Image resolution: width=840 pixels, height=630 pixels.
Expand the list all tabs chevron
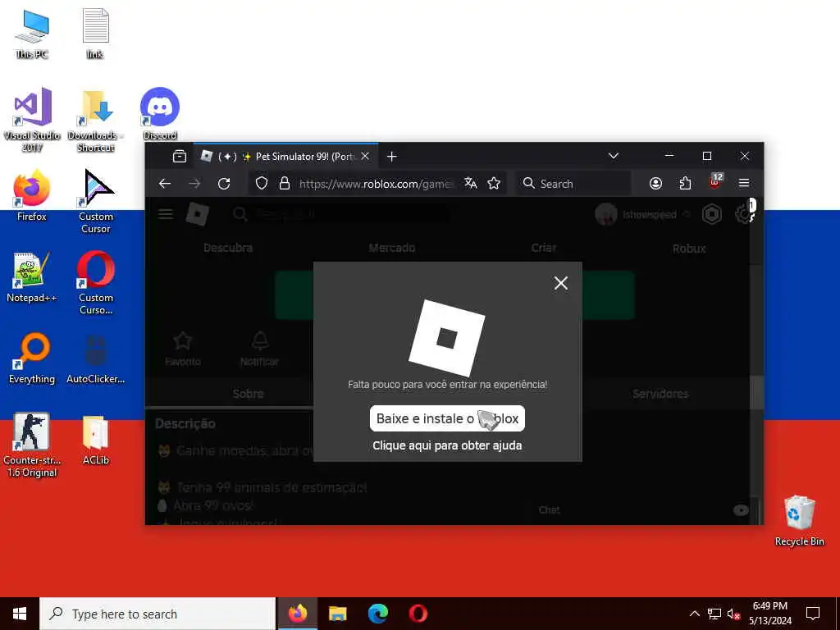(614, 156)
